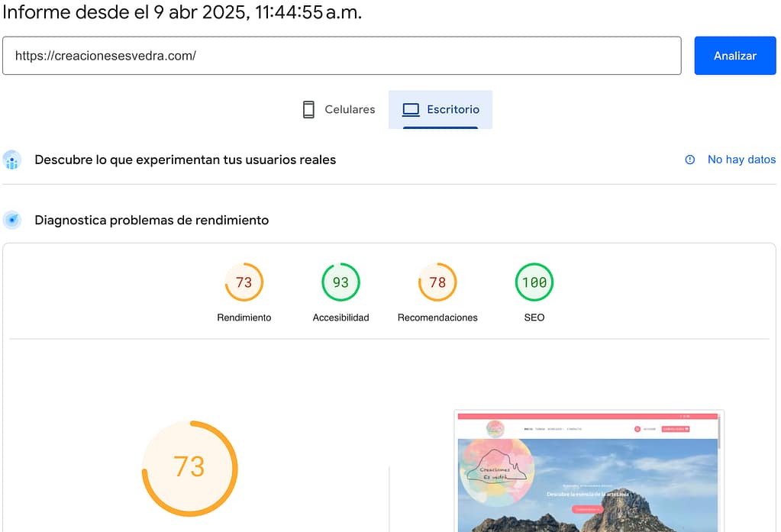Click the SEO label under the score
This screenshot has width=781, height=532.
click(x=534, y=318)
